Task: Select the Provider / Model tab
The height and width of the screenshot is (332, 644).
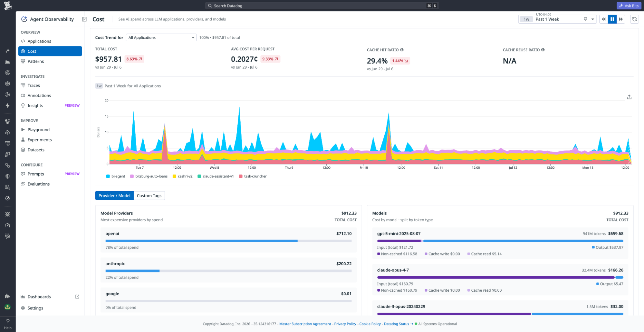Action: (x=114, y=196)
